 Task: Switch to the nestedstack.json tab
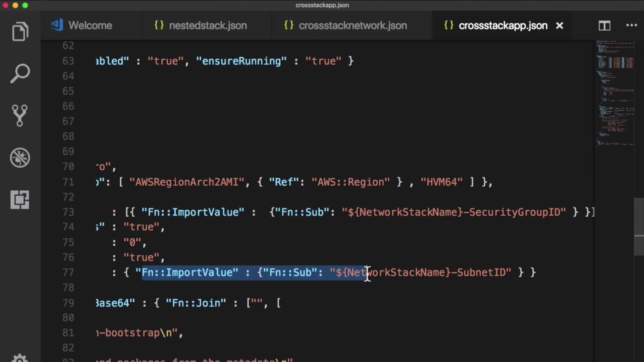coord(208,25)
